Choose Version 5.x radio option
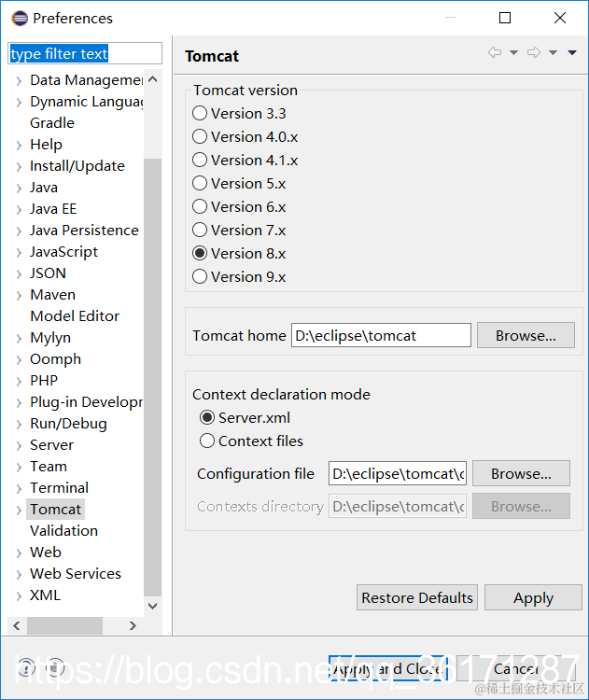 (x=200, y=184)
